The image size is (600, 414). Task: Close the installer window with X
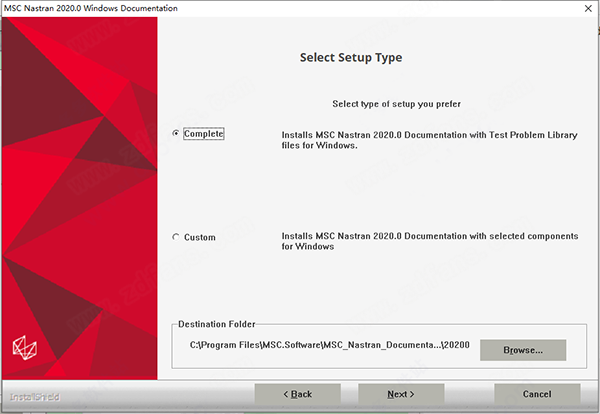click(x=588, y=8)
